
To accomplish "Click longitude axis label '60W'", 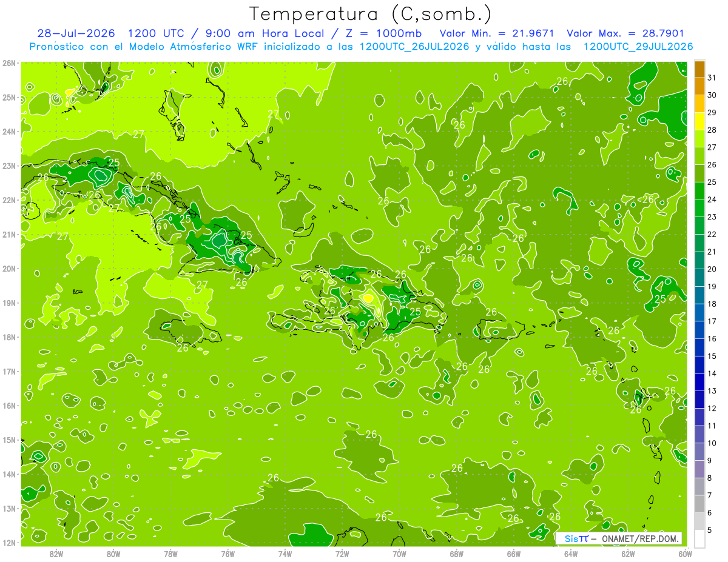I will coord(686,554).
